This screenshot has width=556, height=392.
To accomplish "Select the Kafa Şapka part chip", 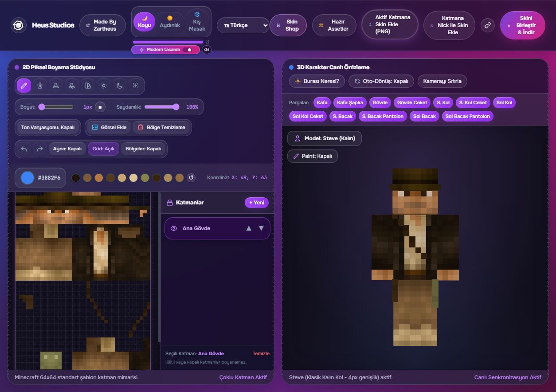I will pos(350,102).
